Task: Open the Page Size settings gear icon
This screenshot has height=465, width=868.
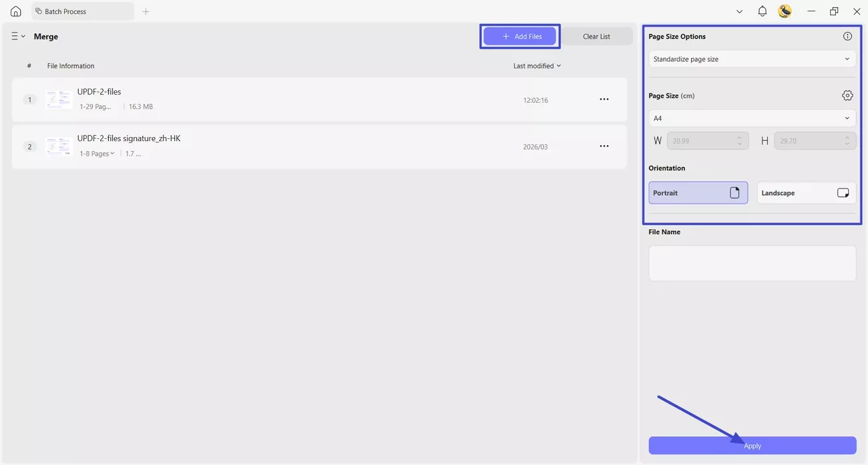Action: (847, 95)
